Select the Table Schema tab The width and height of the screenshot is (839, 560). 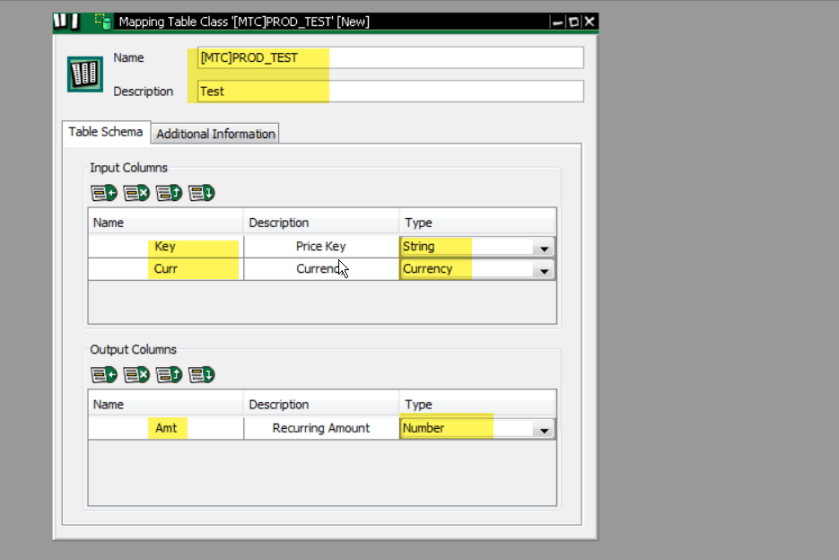106,132
